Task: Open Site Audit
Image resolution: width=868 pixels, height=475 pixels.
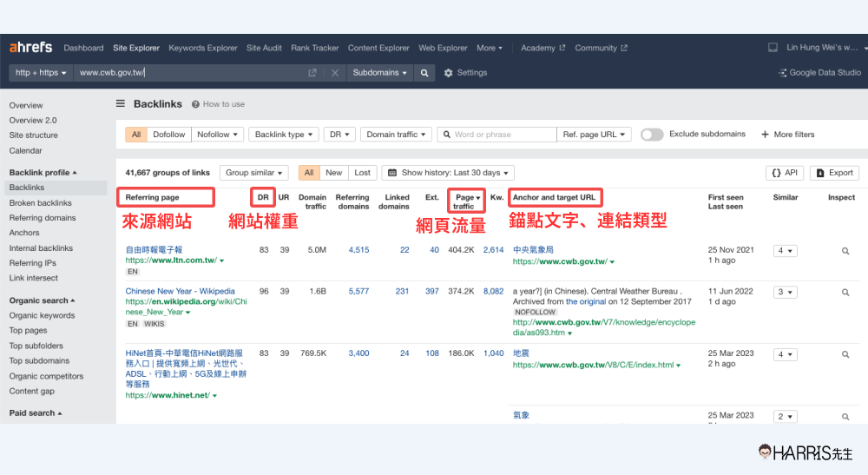Action: (264, 48)
